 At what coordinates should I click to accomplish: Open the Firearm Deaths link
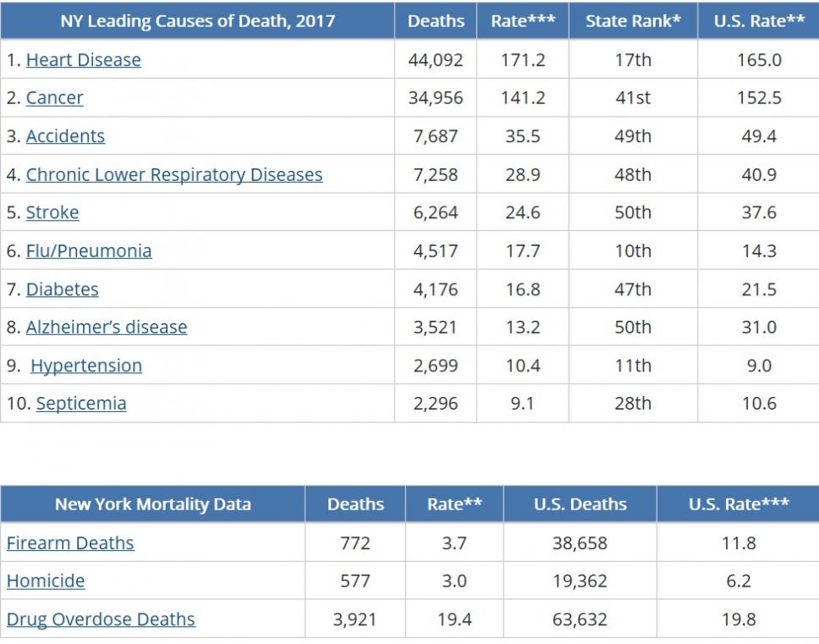click(70, 543)
